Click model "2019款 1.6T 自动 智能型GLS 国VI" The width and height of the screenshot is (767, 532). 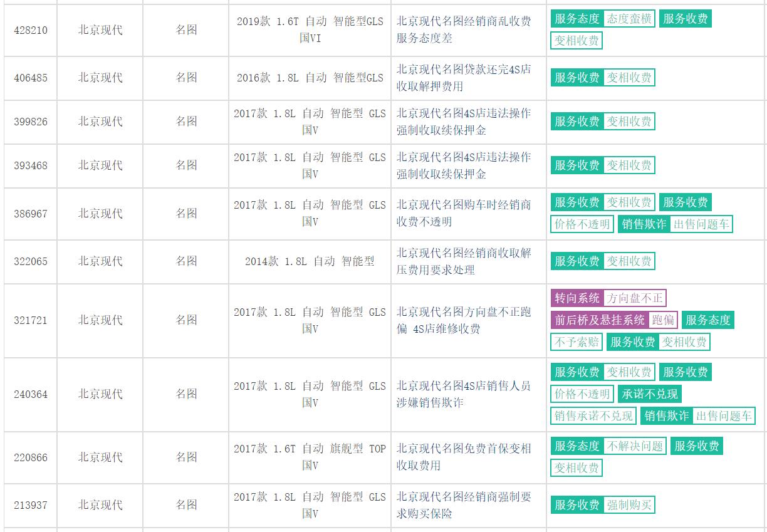(x=310, y=29)
